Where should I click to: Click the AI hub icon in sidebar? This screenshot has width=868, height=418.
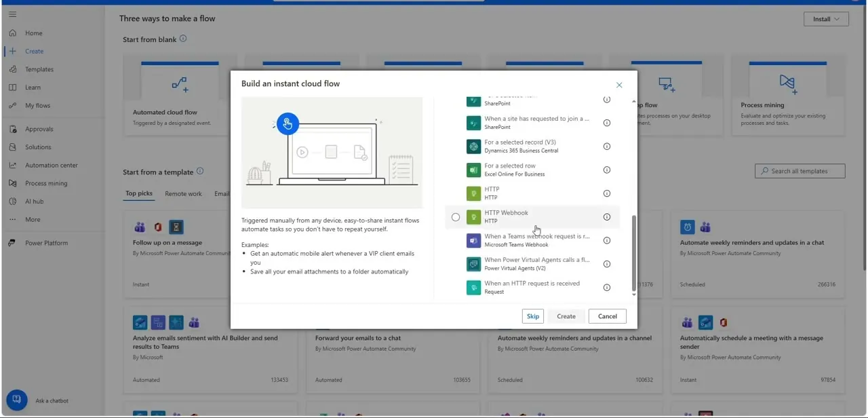click(12, 202)
